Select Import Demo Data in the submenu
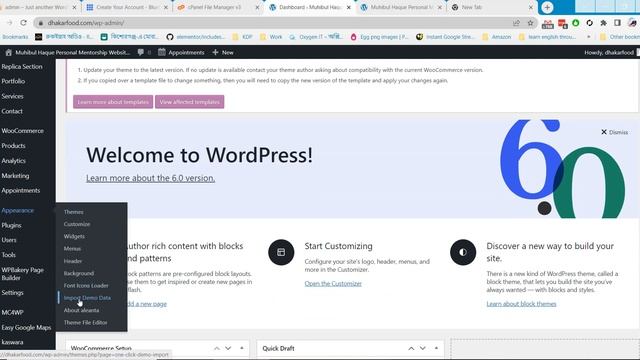The height and width of the screenshot is (360, 640). pyautogui.click(x=87, y=298)
